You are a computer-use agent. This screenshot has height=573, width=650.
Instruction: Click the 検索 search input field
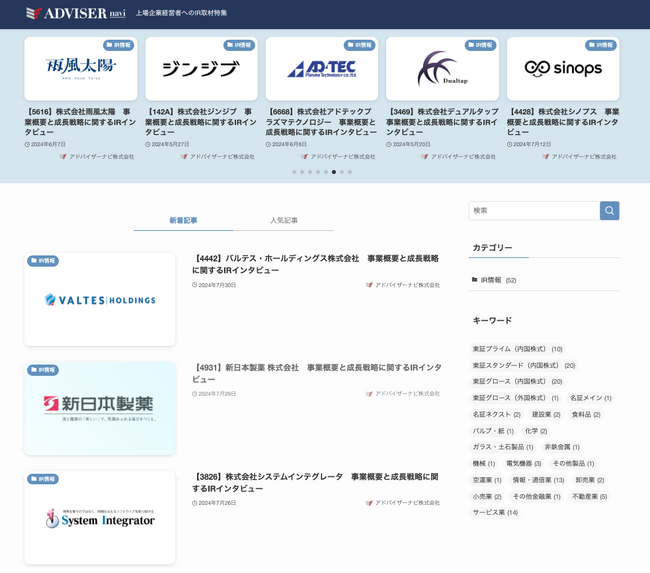(534, 211)
